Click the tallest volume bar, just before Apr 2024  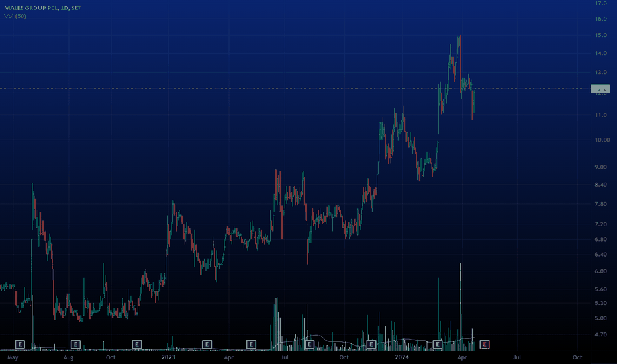click(x=460, y=307)
